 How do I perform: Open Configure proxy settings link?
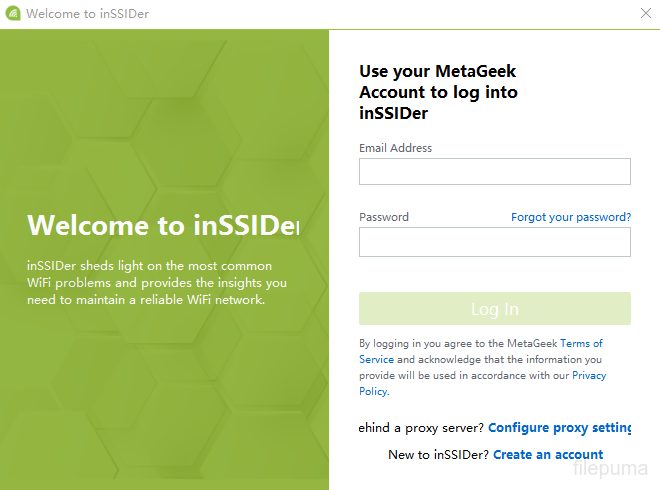(x=560, y=428)
